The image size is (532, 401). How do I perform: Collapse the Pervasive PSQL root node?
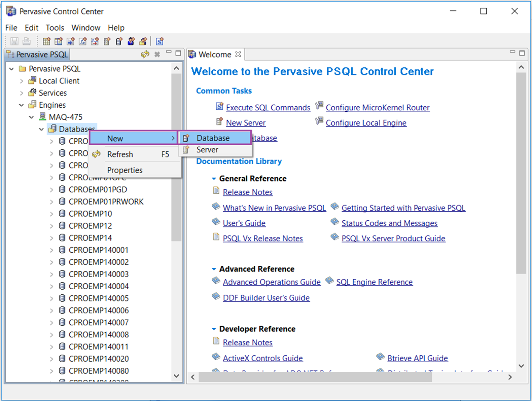(11, 69)
